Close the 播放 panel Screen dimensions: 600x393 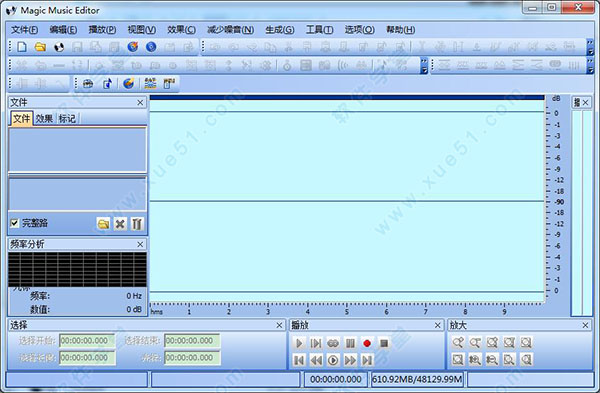click(438, 325)
